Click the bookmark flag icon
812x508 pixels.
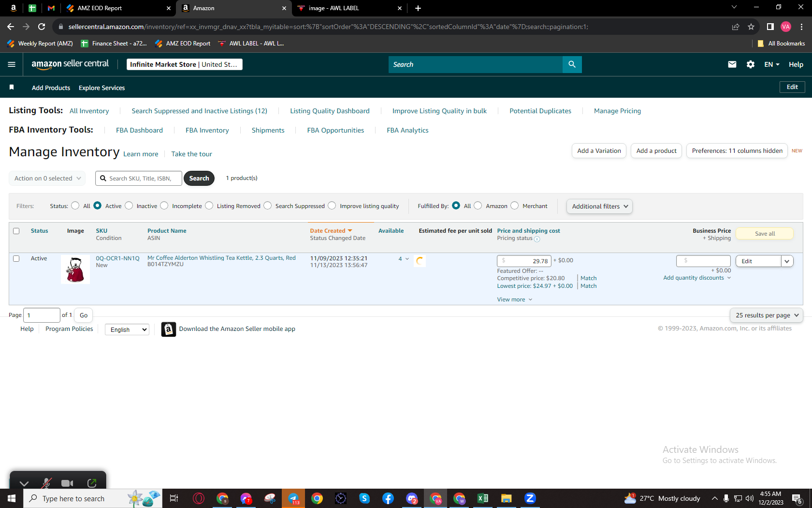[x=12, y=87]
